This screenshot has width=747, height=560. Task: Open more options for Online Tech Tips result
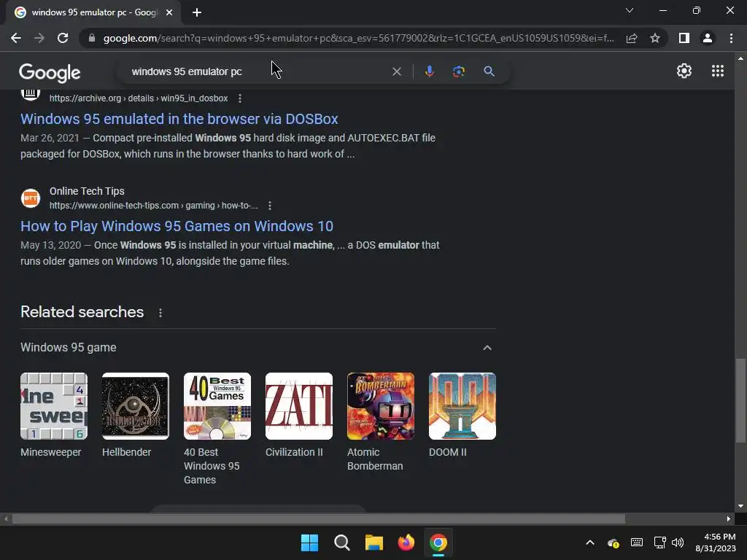(270, 206)
